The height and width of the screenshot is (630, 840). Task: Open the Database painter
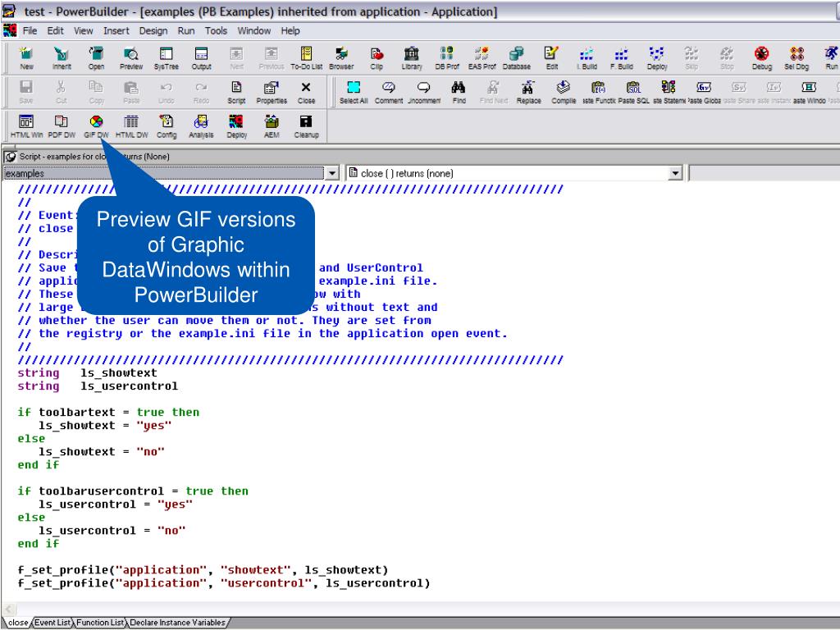click(x=517, y=58)
